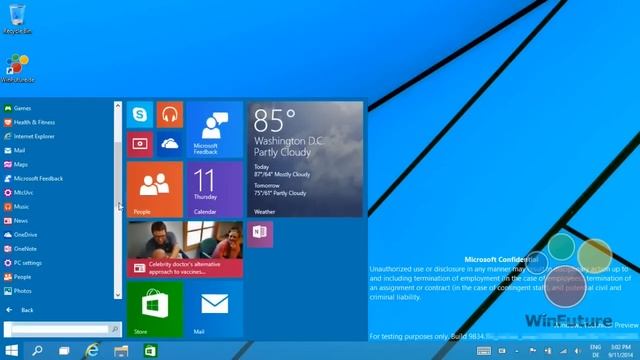Go Back from the all apps list

click(x=19, y=310)
